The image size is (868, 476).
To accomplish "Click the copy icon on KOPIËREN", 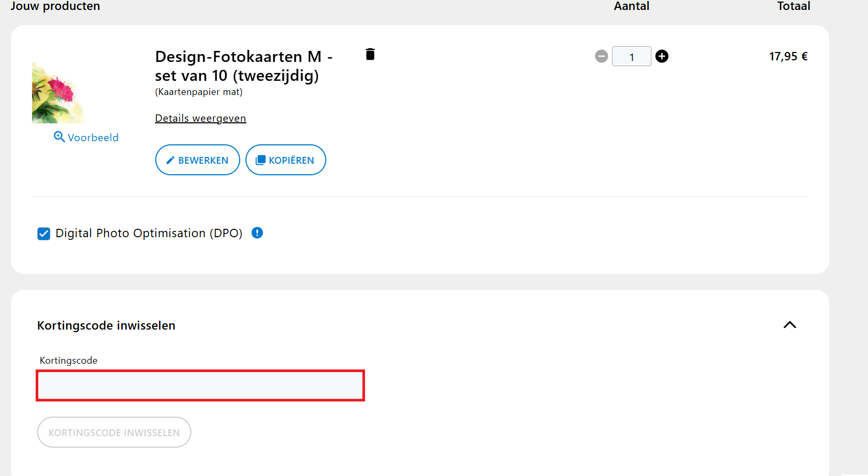I will (260, 160).
